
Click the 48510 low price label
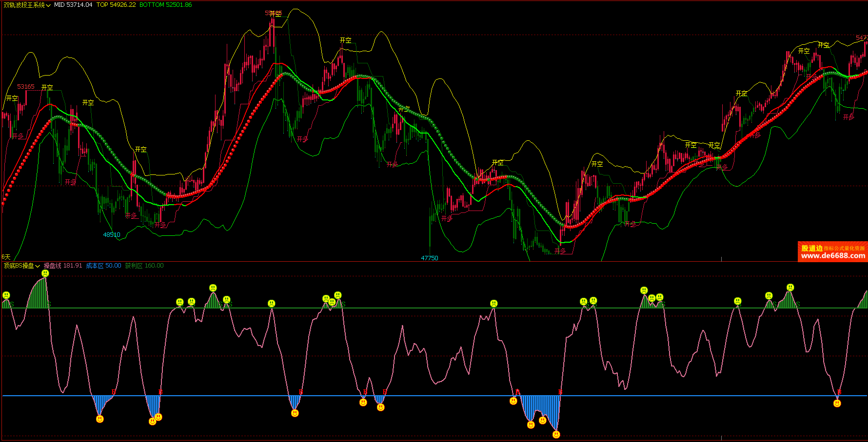tap(111, 235)
